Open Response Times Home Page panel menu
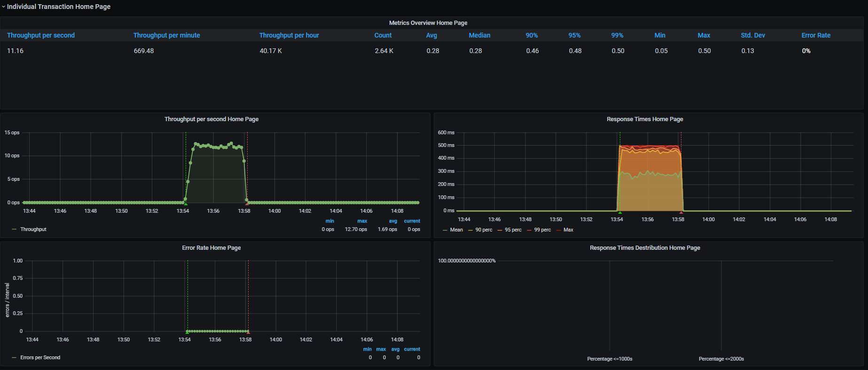 pos(645,119)
